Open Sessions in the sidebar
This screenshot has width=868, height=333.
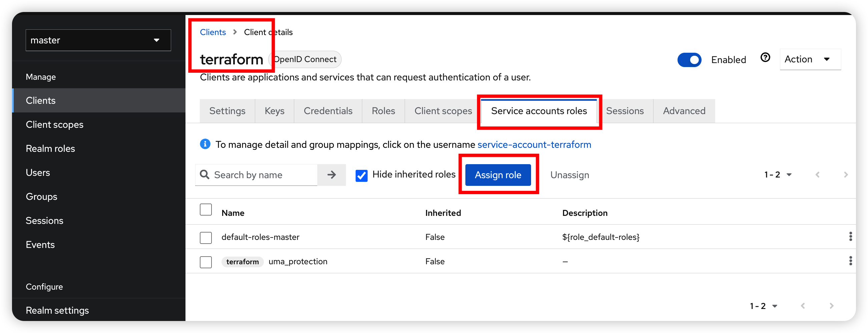98,221
